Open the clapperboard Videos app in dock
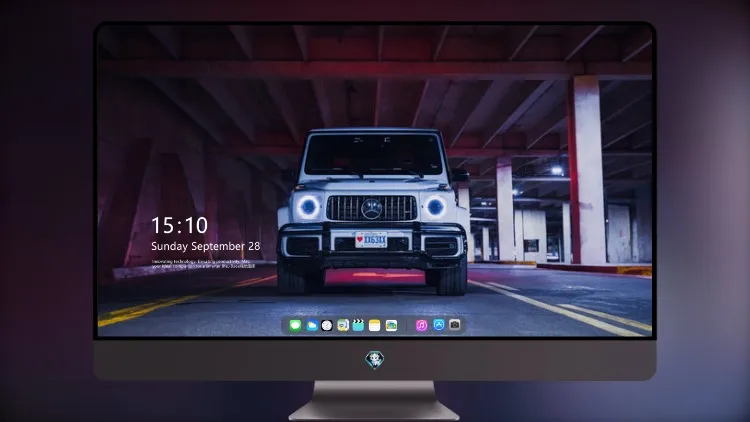Viewport: 750px width, 422px height. [358, 325]
